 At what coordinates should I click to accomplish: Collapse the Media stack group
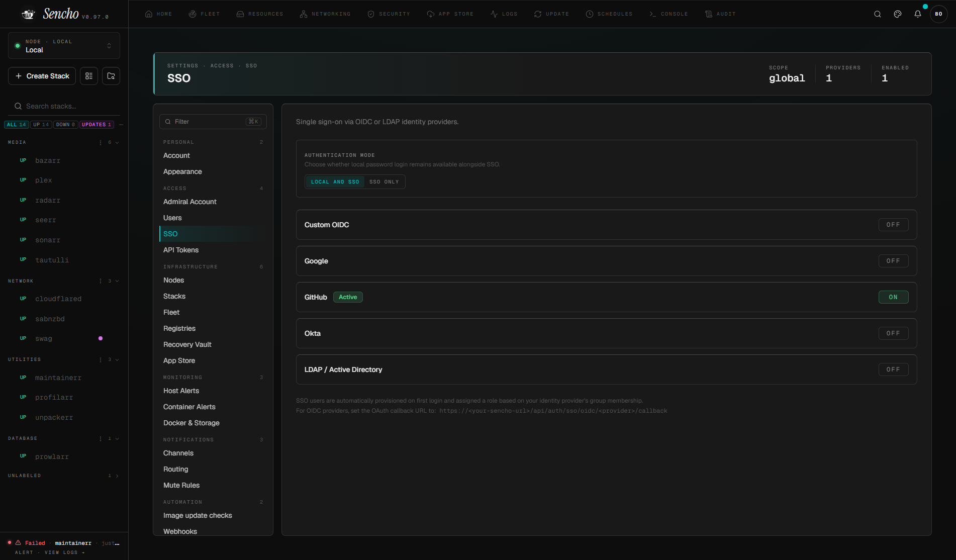point(117,143)
